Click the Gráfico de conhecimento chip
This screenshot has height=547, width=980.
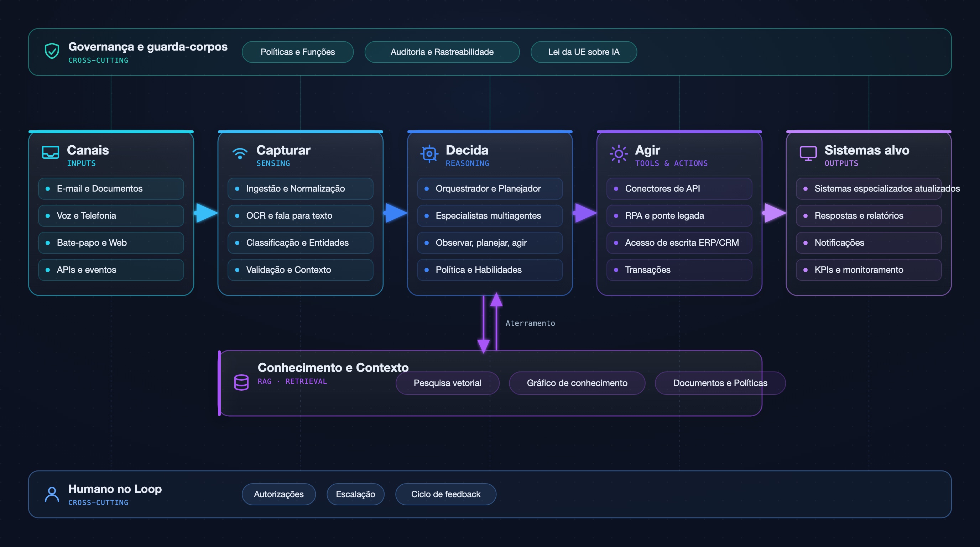tap(577, 383)
